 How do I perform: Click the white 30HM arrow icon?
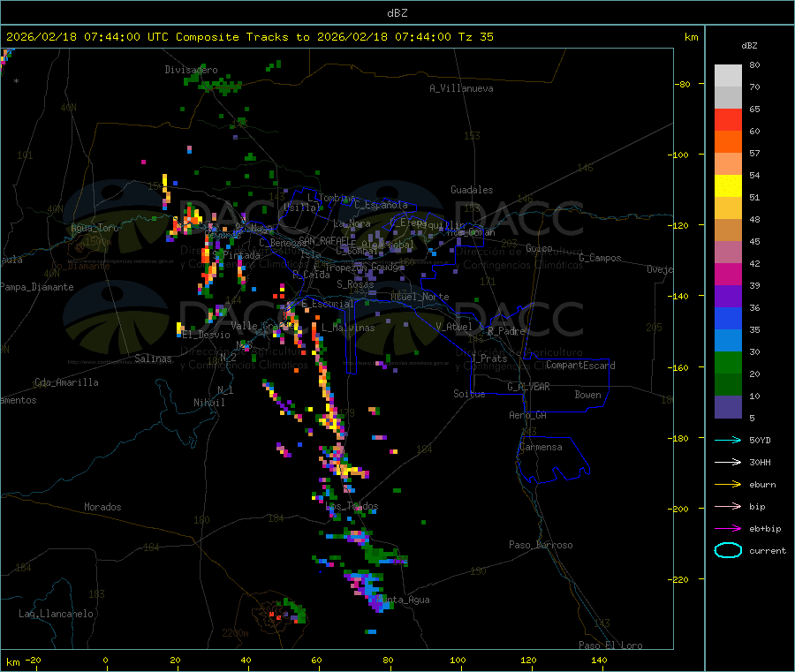tap(728, 462)
